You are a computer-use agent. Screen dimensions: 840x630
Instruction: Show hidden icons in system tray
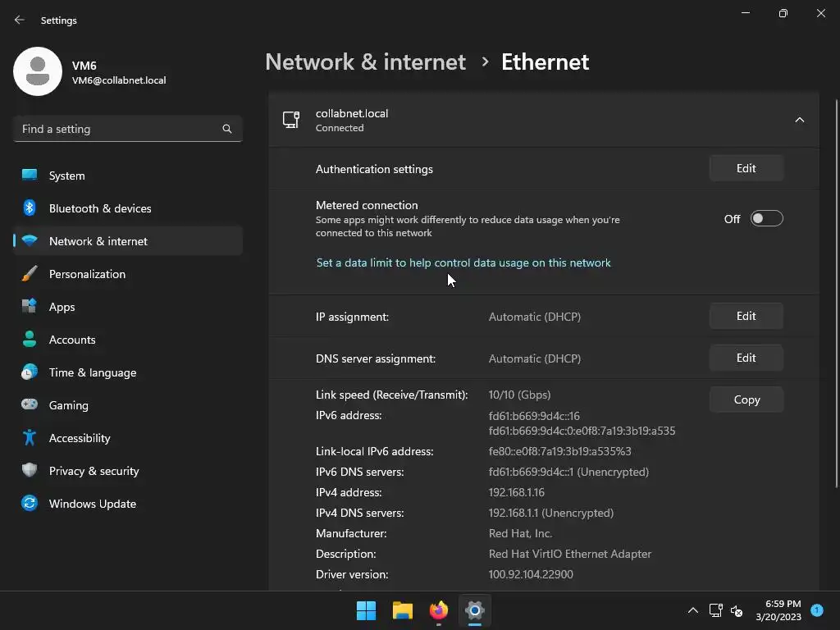pyautogui.click(x=693, y=610)
